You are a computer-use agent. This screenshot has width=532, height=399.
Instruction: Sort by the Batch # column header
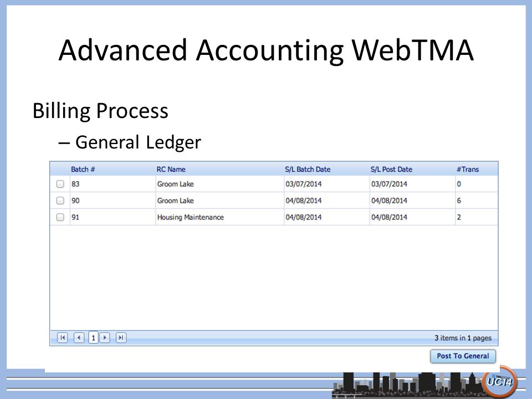pos(83,170)
